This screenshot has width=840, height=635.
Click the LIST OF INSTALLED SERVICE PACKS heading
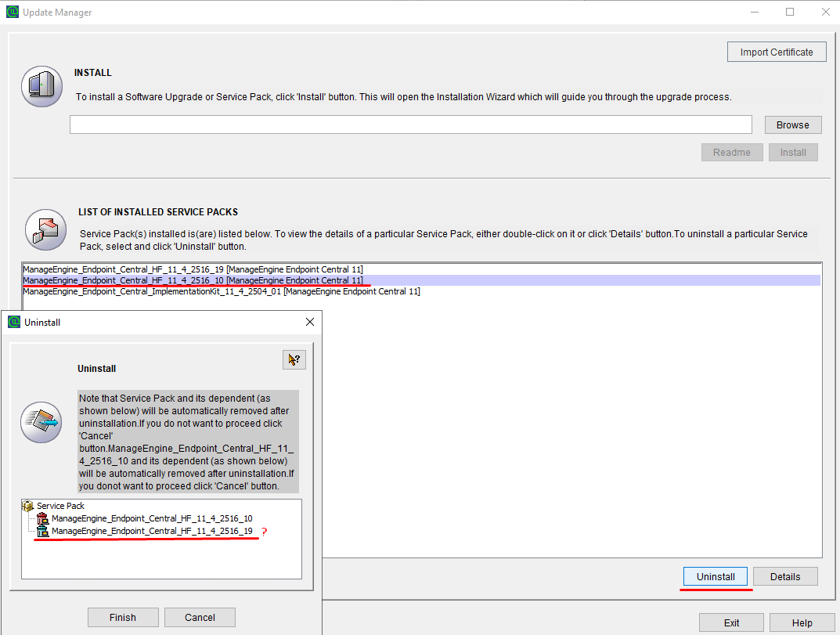[158, 211]
